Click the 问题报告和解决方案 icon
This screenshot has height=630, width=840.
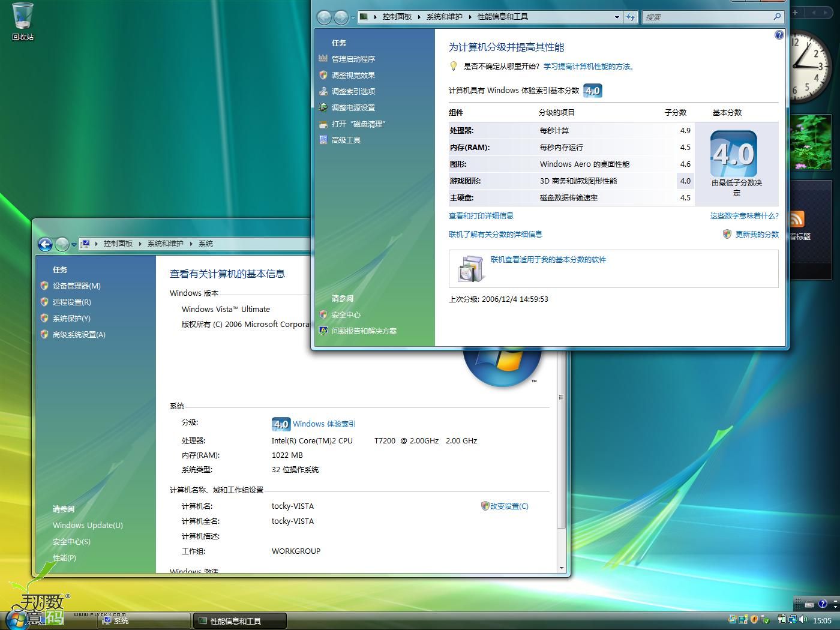[x=323, y=331]
